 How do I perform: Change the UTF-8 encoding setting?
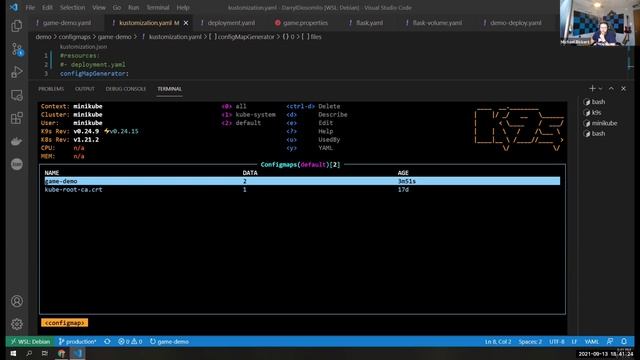coord(557,342)
